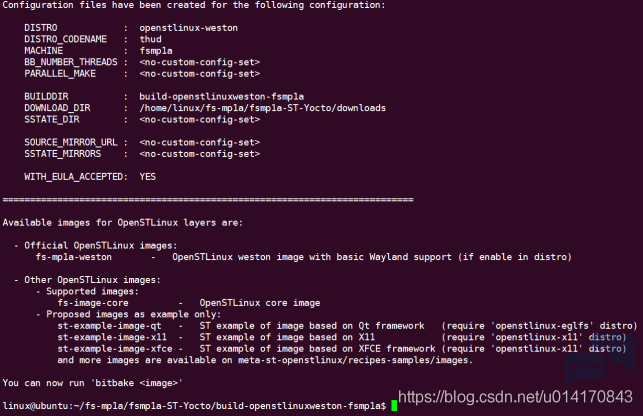
Task: Click the equals sign separator line
Action: (208, 200)
